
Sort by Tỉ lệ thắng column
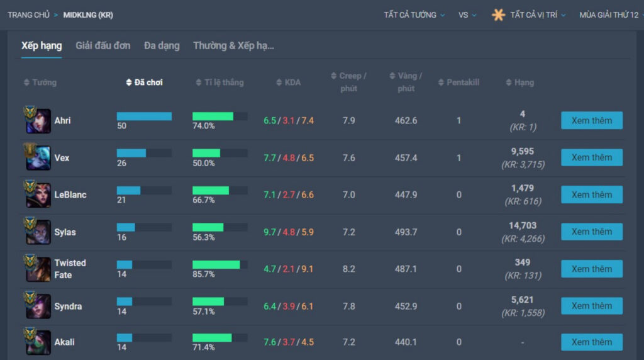[219, 82]
